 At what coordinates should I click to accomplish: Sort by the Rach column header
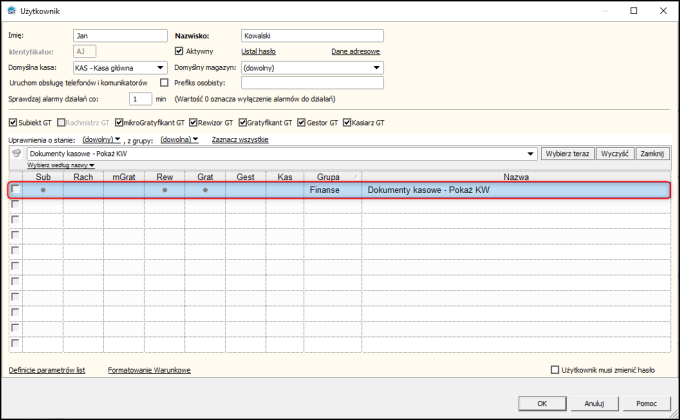tap(83, 177)
